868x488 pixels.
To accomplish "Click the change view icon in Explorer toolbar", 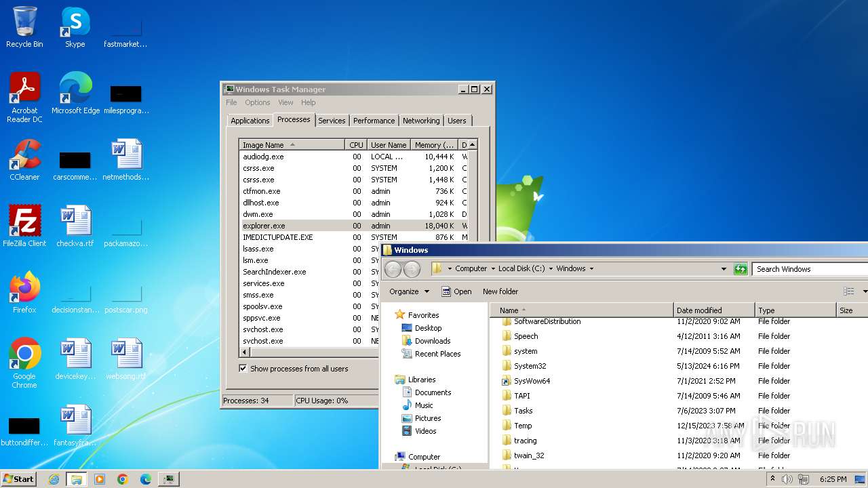I will (x=848, y=291).
